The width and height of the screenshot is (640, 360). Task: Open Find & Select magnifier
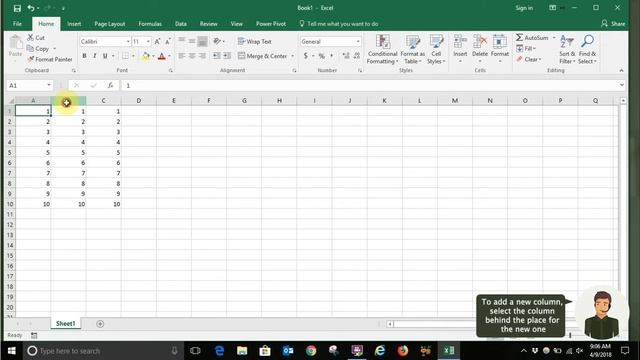(587, 49)
